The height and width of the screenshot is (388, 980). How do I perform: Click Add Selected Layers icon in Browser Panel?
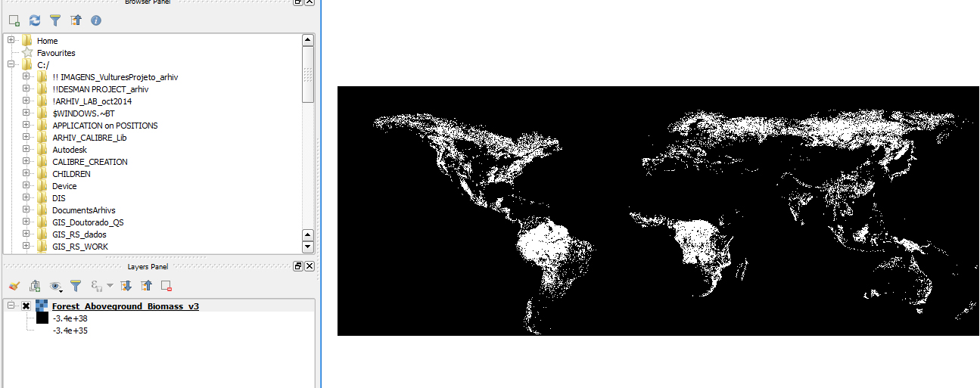click(x=14, y=20)
